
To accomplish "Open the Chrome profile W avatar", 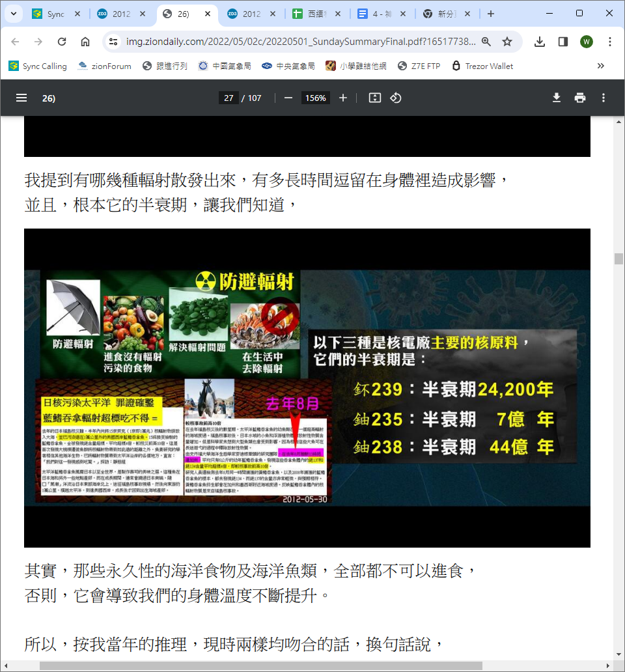I will click(587, 42).
